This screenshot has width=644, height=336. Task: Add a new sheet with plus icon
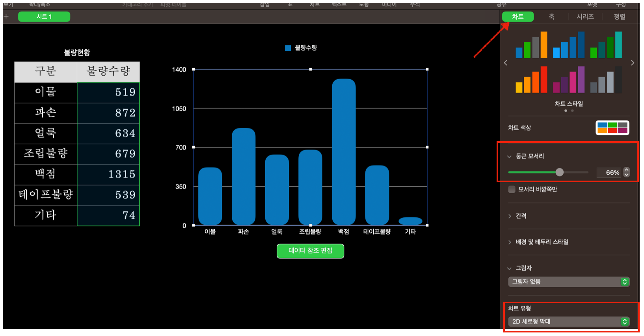click(6, 17)
